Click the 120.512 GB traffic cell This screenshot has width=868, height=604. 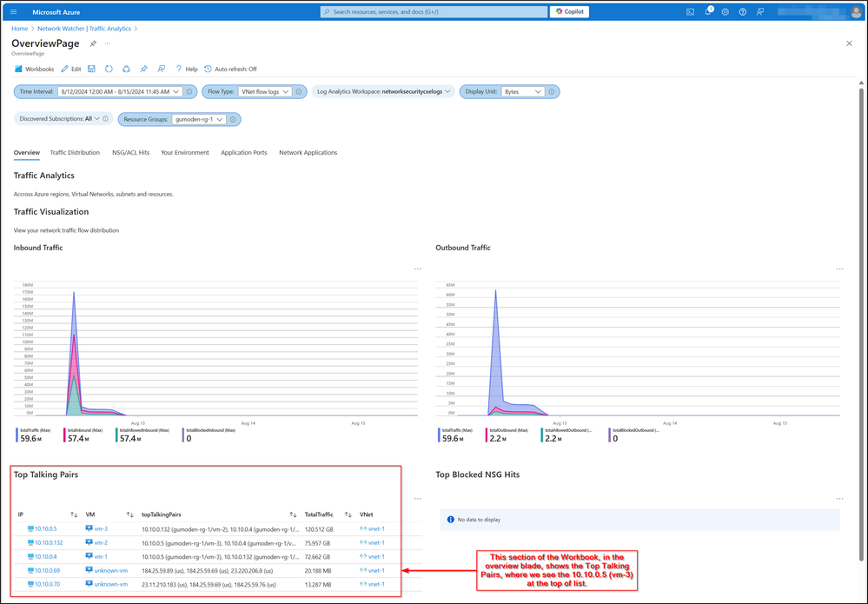tap(320, 529)
